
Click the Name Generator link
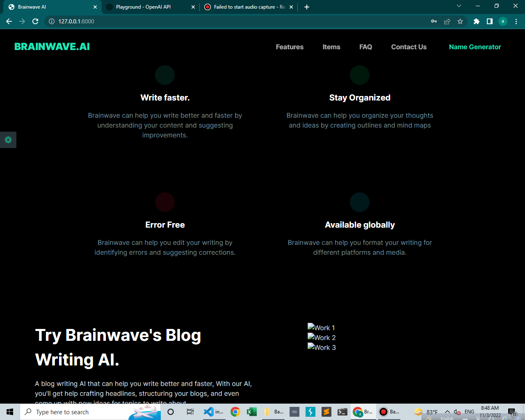click(475, 47)
